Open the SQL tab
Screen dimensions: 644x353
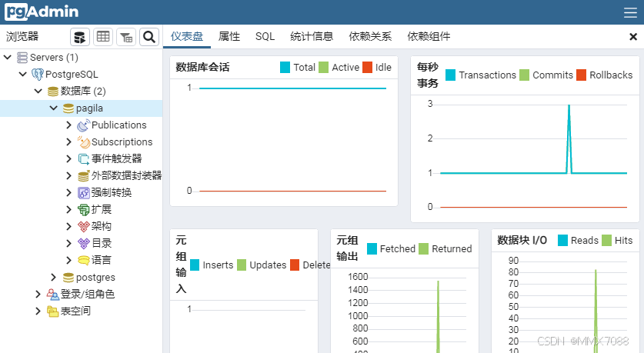tap(265, 37)
